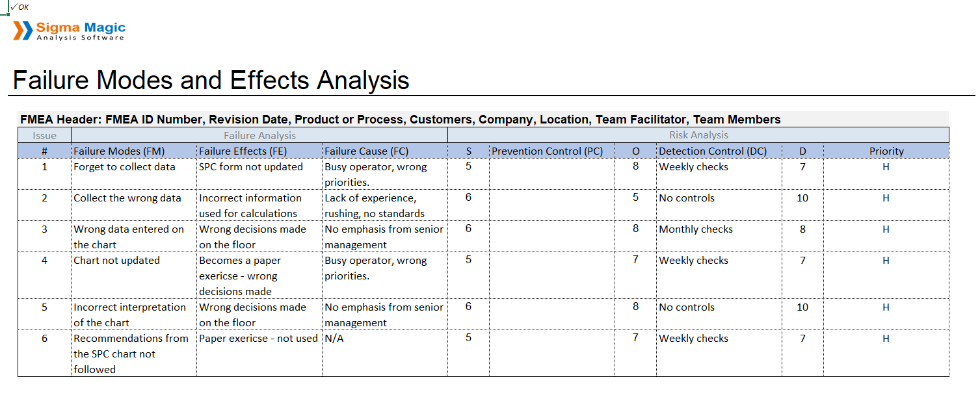Click 'No controls' detection cell in row 2
Viewport: 980px width, 401px height.
point(719,205)
